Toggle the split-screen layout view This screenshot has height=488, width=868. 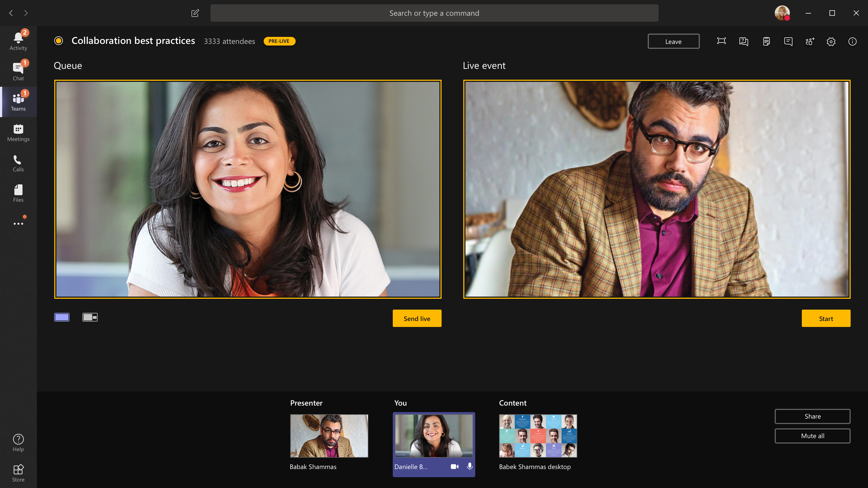pyautogui.click(x=90, y=317)
